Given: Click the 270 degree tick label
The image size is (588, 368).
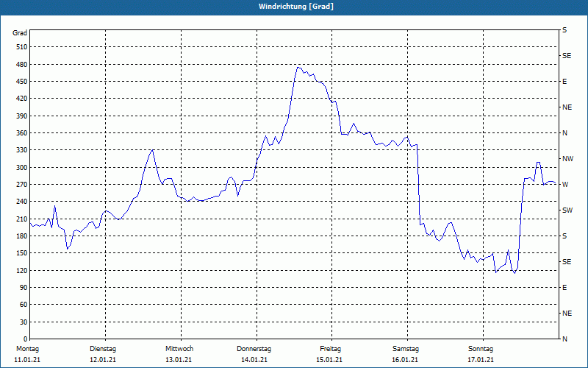Looking at the screenshot, I should point(22,185).
